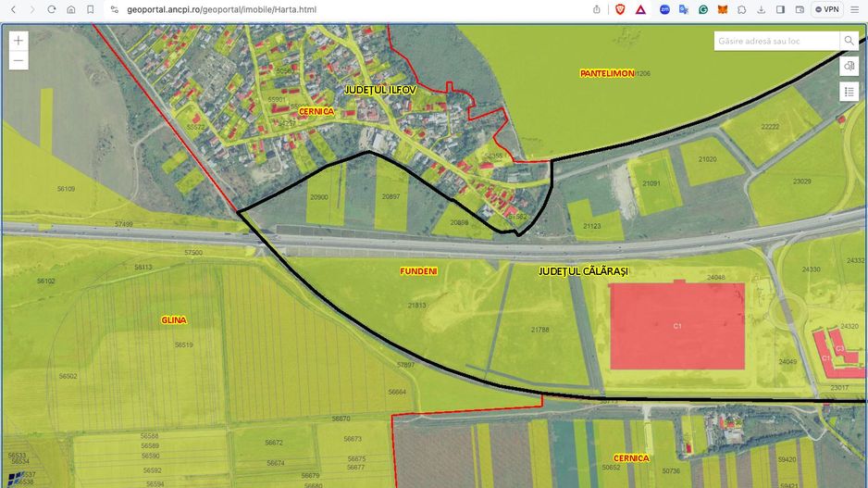Open Brave Shields lion icon
868x488 pixels.
pos(620,9)
